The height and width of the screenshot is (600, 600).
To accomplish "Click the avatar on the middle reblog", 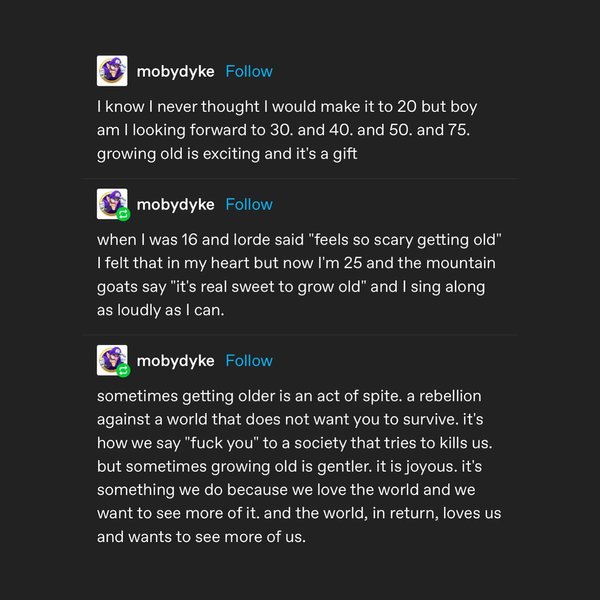I will [x=112, y=204].
